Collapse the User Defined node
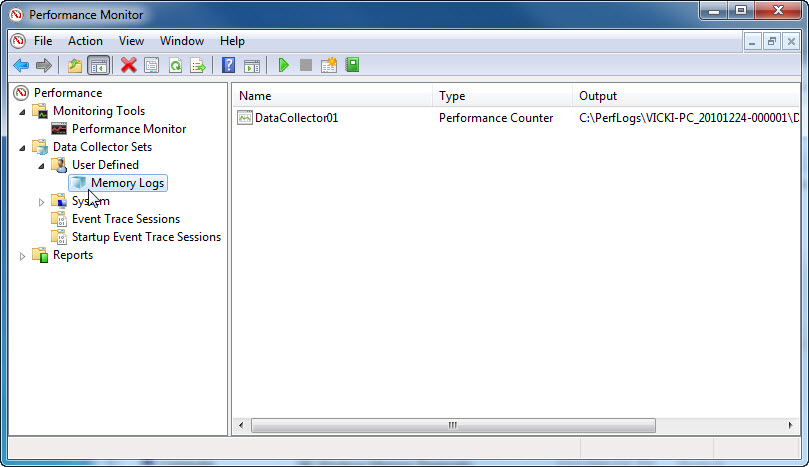The image size is (809, 467). click(41, 166)
